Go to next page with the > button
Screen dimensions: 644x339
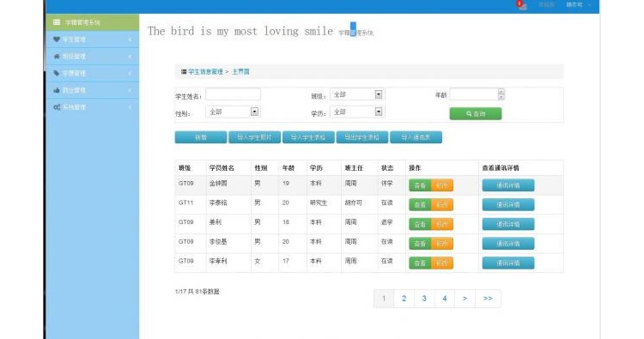tap(465, 299)
